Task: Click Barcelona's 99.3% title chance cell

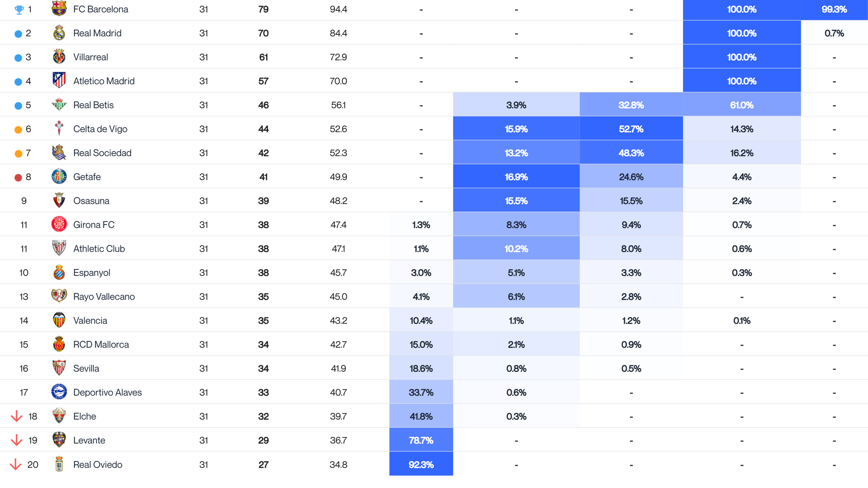Action: point(834,9)
